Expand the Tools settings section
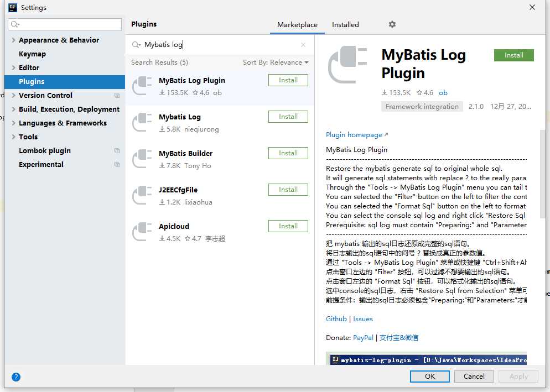550x392 pixels. (x=13, y=137)
